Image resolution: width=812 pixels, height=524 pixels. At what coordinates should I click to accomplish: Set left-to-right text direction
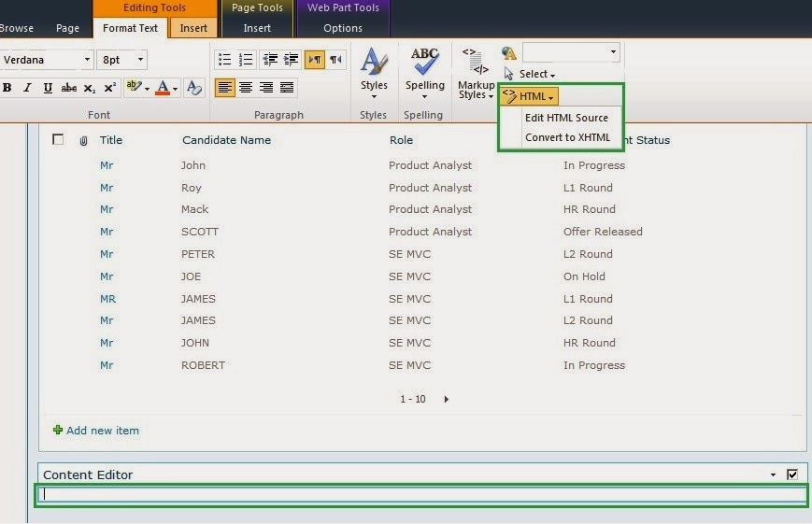(x=315, y=60)
